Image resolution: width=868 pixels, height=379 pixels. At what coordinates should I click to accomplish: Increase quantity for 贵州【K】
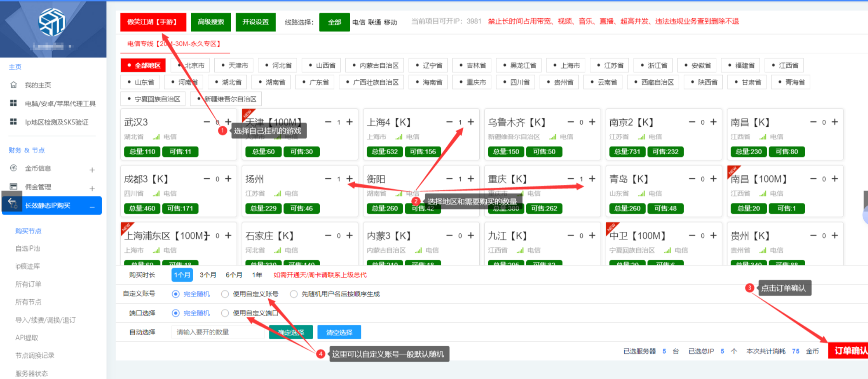[x=835, y=235]
